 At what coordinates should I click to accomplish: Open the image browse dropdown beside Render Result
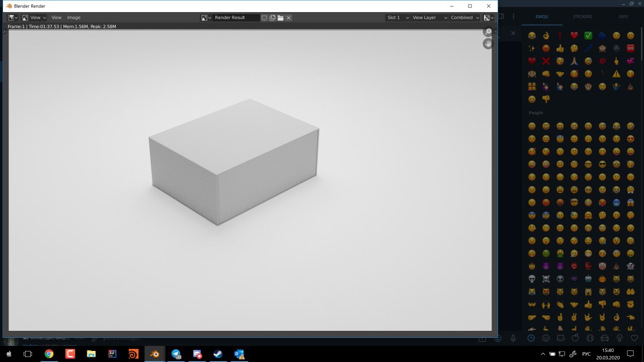[x=206, y=18]
